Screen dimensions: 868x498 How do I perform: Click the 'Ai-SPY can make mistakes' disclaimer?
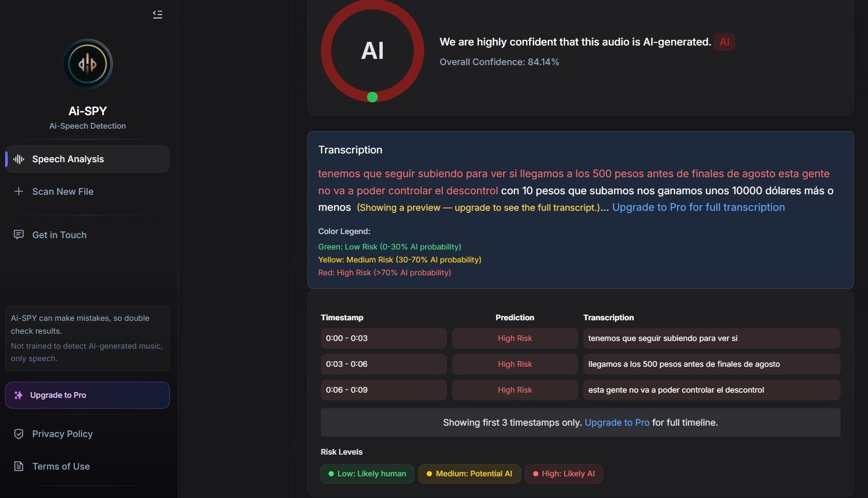click(80, 324)
